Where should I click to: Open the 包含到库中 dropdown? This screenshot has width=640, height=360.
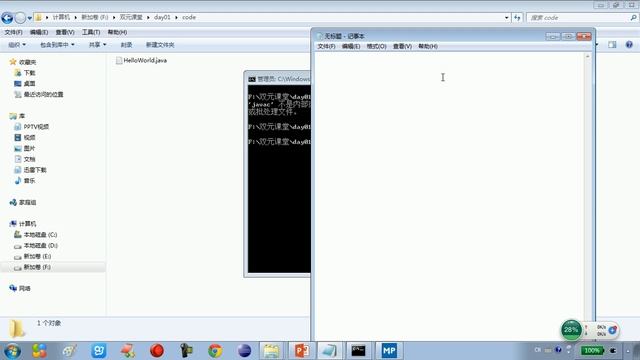[57, 45]
